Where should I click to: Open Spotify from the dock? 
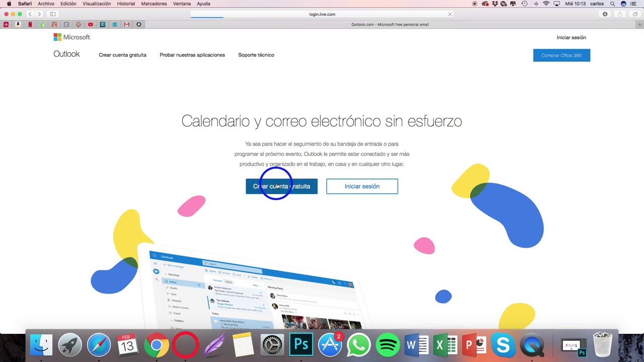(388, 345)
